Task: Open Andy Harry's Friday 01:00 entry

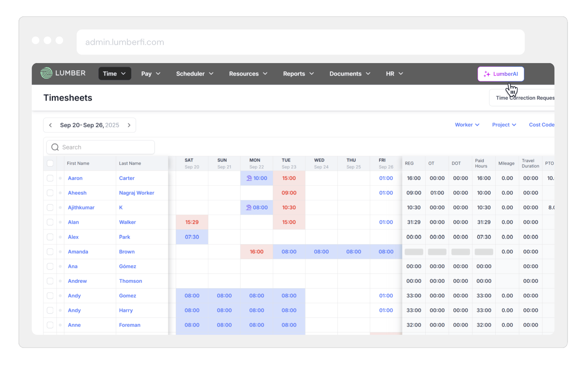Action: tap(386, 310)
